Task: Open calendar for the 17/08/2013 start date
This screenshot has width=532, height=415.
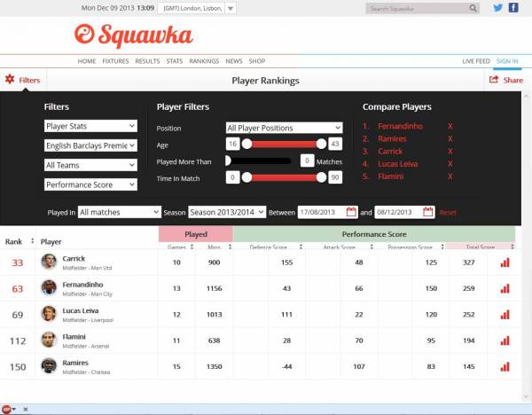Action: click(351, 212)
